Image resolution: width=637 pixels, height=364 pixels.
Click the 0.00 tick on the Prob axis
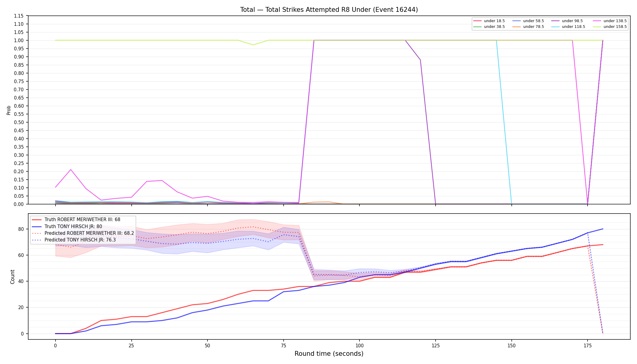19,204
